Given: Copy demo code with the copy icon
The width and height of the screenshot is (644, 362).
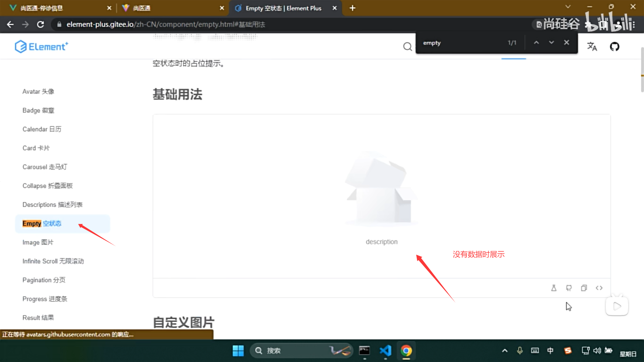Looking at the screenshot, I should [584, 288].
